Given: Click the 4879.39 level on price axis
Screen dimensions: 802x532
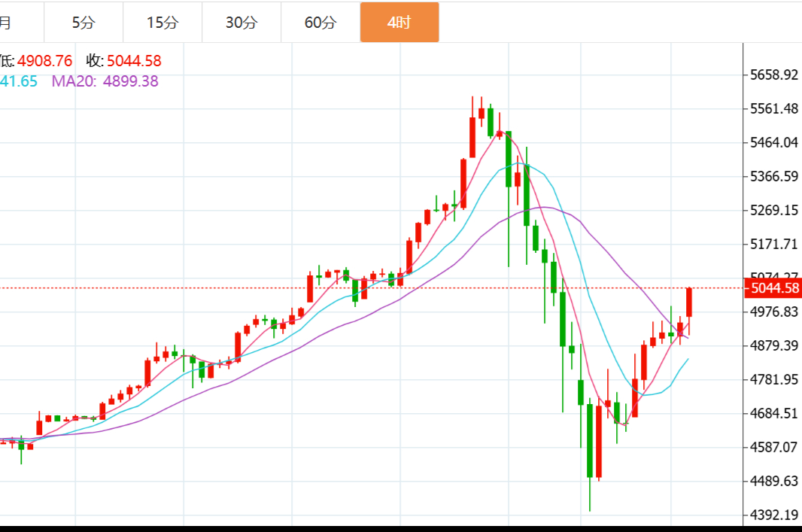Looking at the screenshot, I should coord(773,345).
